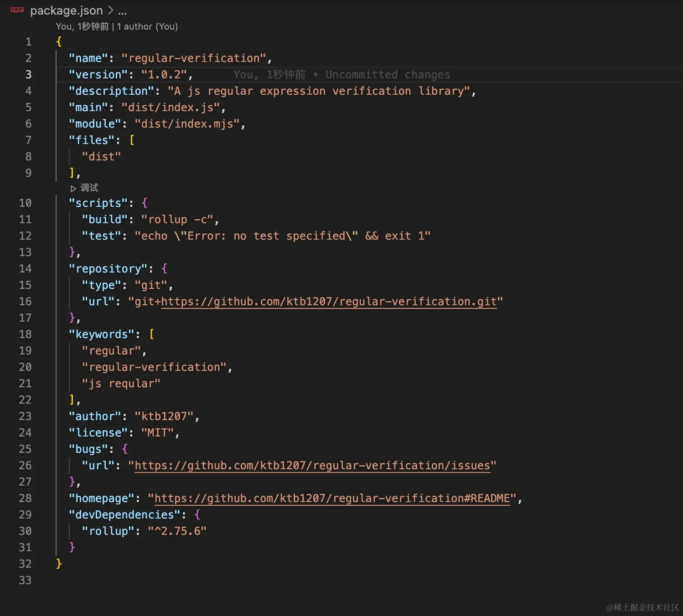Click the "regular-verification" keyword on line 20

coord(154,367)
